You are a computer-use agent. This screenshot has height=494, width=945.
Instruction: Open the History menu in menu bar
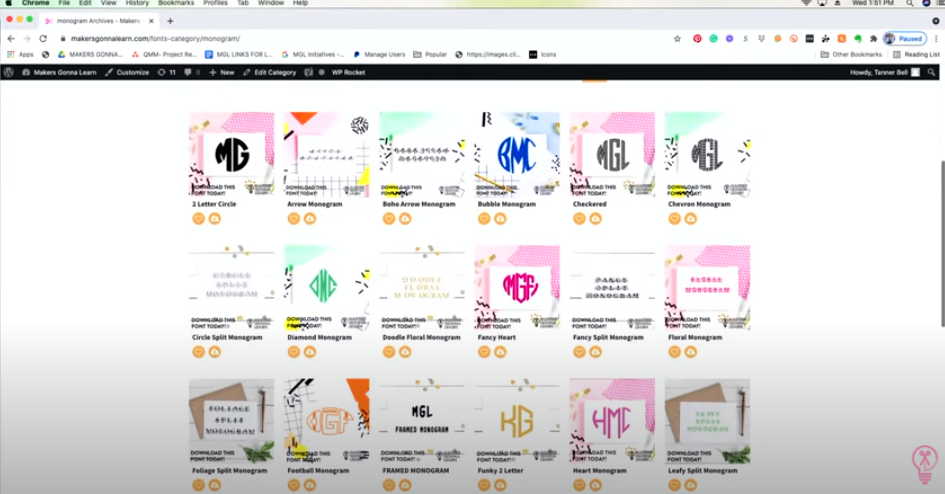pyautogui.click(x=137, y=4)
